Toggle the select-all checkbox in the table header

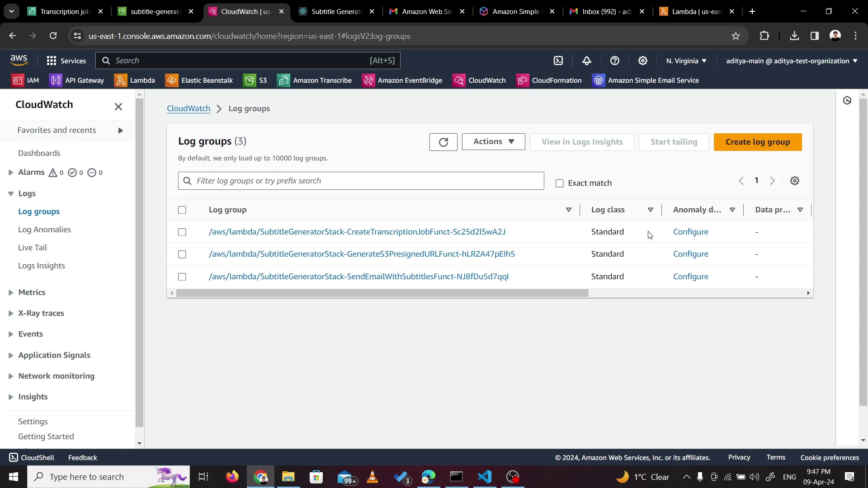tap(182, 210)
